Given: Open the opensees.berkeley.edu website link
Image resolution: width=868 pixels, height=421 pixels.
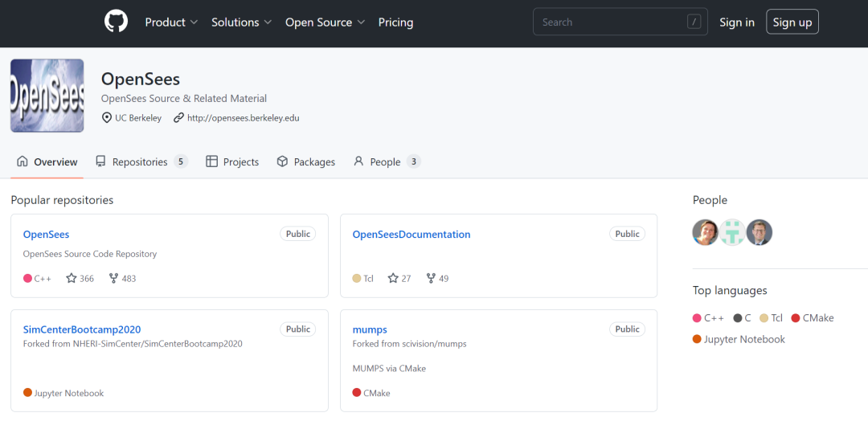Looking at the screenshot, I should 243,118.
